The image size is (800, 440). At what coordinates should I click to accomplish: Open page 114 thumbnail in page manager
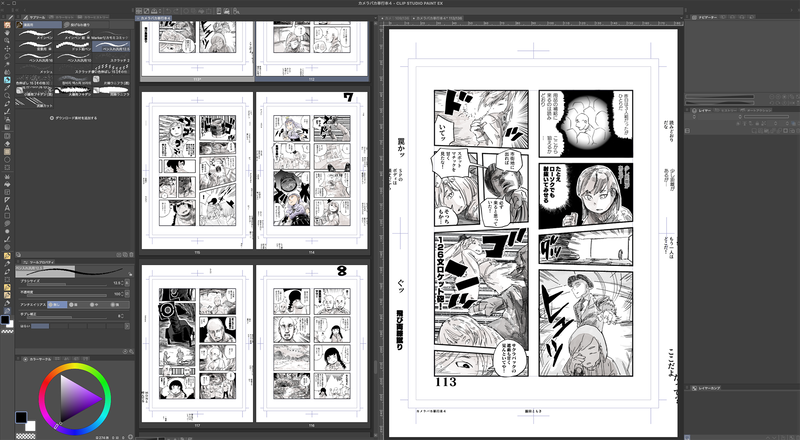(x=312, y=170)
